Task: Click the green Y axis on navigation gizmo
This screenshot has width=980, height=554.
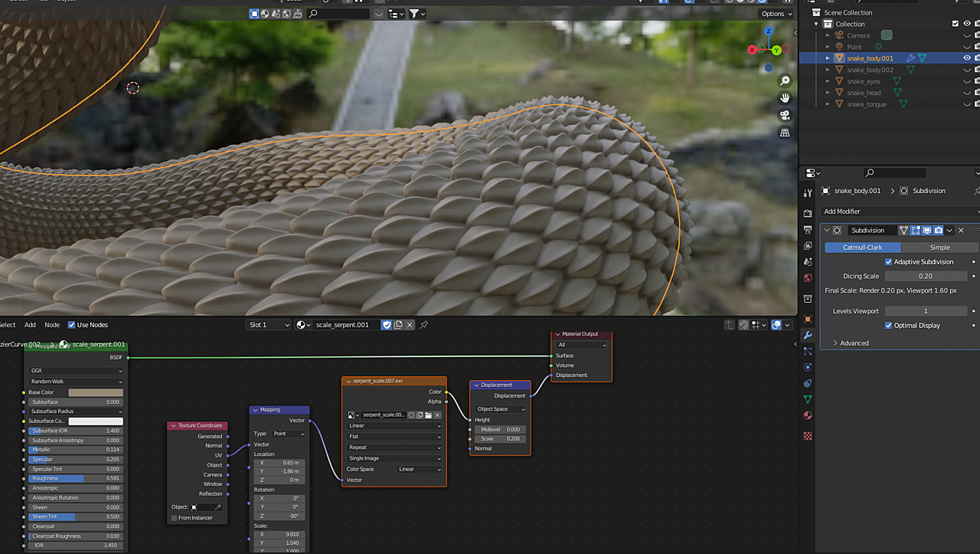Action: (x=776, y=51)
